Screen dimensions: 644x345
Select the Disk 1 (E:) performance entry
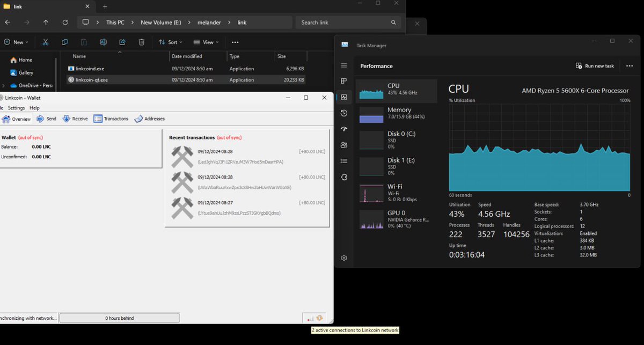(397, 166)
